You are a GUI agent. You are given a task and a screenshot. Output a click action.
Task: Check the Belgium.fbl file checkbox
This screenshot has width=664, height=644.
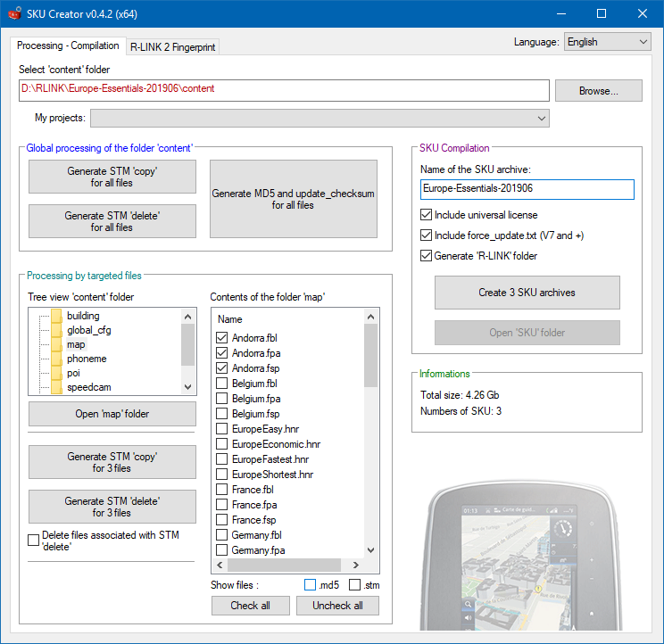[x=221, y=384]
